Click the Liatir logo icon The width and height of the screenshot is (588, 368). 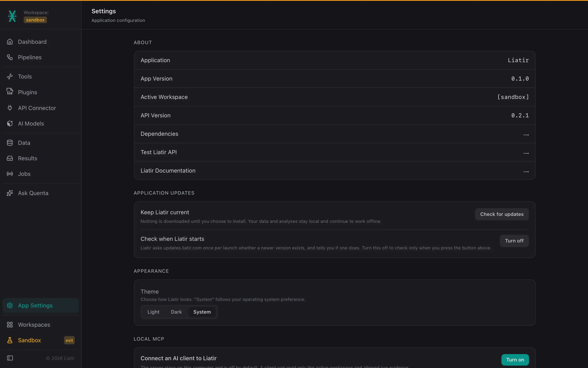point(12,16)
